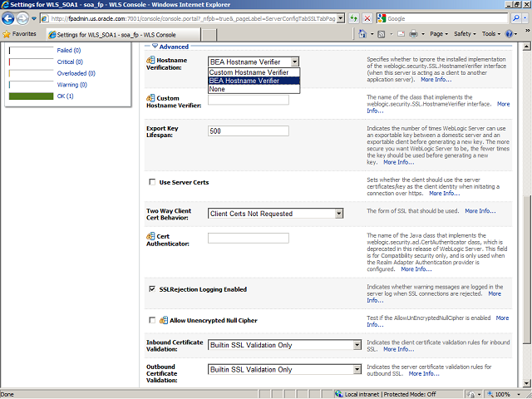
Task: Click the Print toolbar icon
Action: pyautogui.click(x=413, y=34)
